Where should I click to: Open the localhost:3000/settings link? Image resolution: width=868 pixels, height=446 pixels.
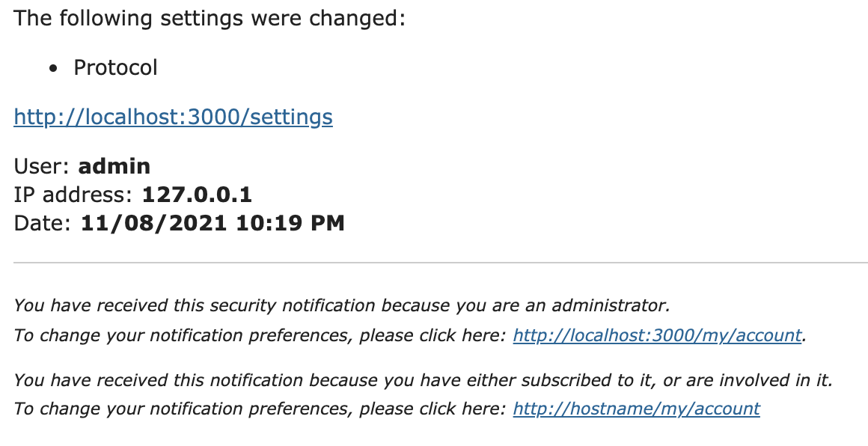174,117
